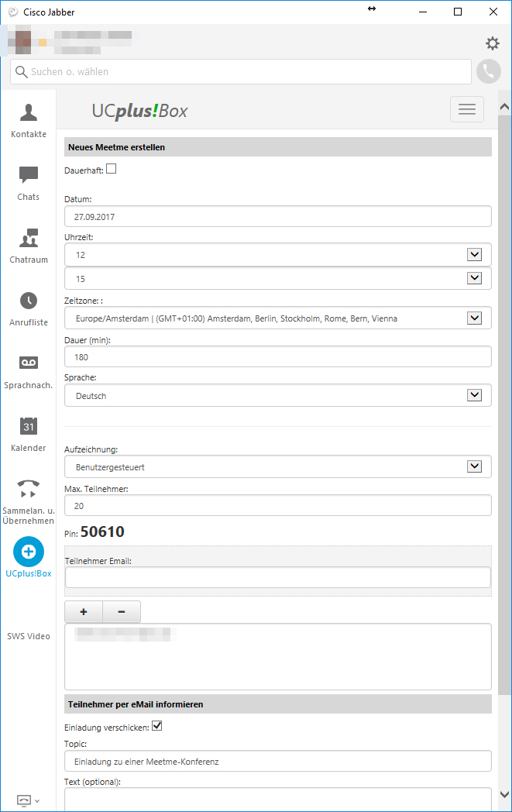Open the UCplus!Box hamburger menu
Viewport: 512px width, 812px height.
467,109
